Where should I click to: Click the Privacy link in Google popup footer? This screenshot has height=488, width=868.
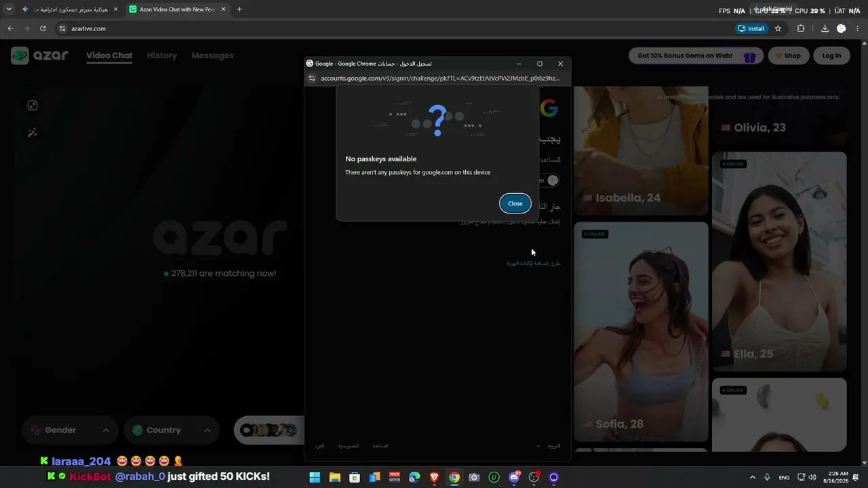pos(349,446)
